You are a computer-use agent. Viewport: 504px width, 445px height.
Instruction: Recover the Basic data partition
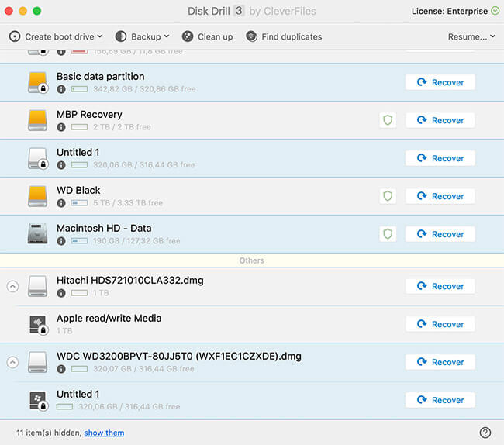440,82
